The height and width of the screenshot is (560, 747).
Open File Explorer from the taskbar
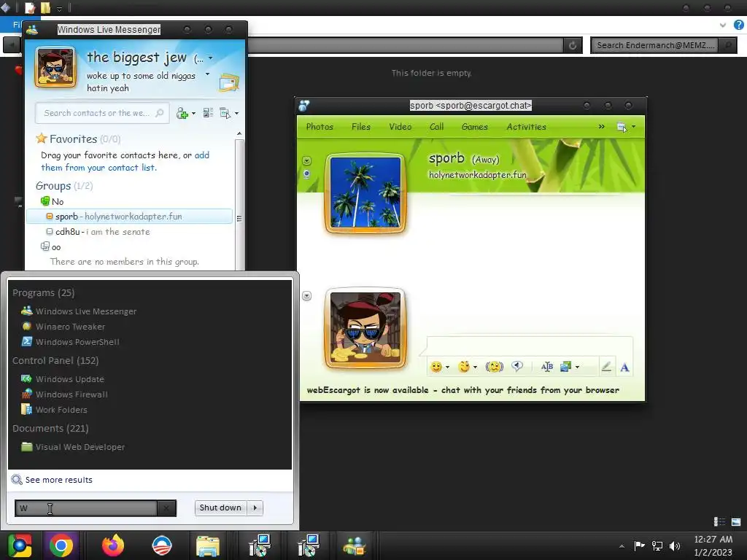[208, 546]
